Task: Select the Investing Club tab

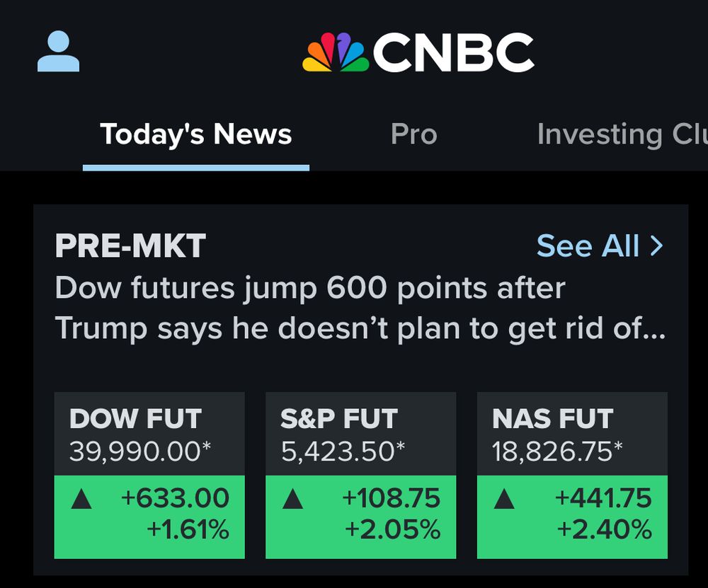Action: click(x=622, y=134)
